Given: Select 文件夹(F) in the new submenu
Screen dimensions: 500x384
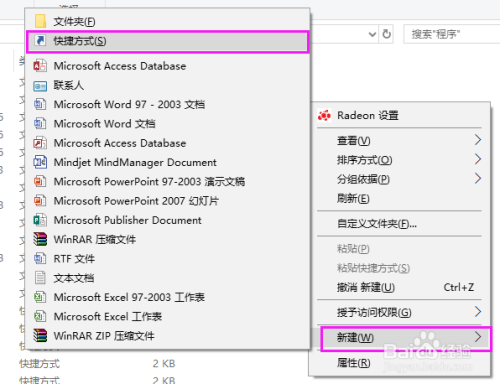Looking at the screenshot, I should click(x=168, y=21).
